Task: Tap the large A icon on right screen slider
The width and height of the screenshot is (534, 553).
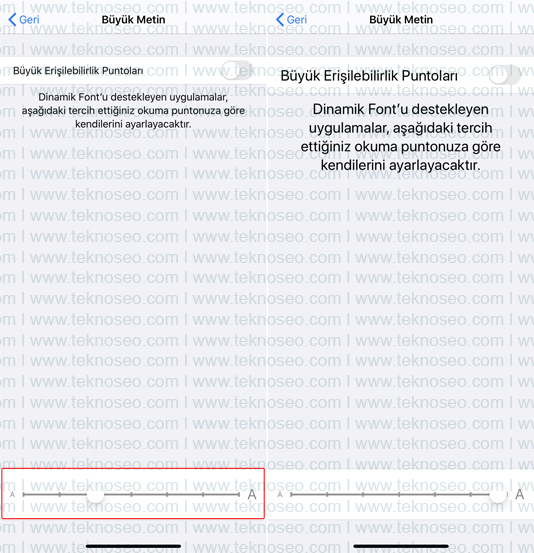Action: [520, 494]
